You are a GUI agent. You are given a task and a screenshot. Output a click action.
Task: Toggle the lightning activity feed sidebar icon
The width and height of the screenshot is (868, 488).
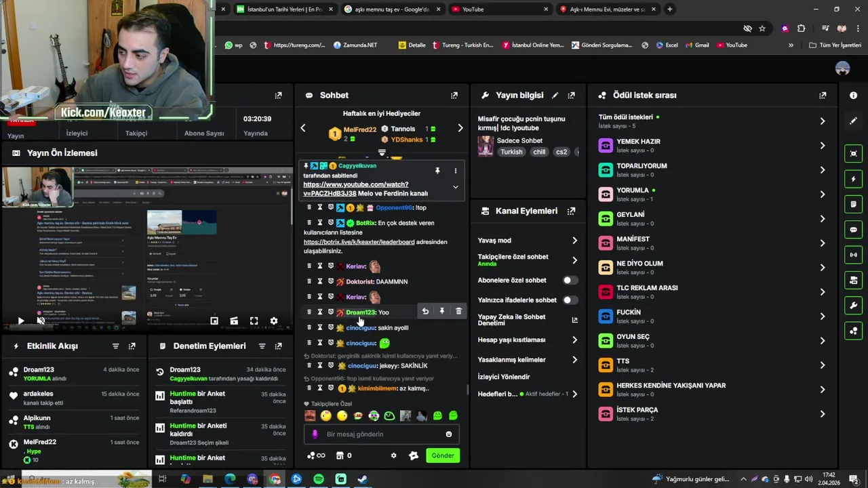pyautogui.click(x=853, y=179)
